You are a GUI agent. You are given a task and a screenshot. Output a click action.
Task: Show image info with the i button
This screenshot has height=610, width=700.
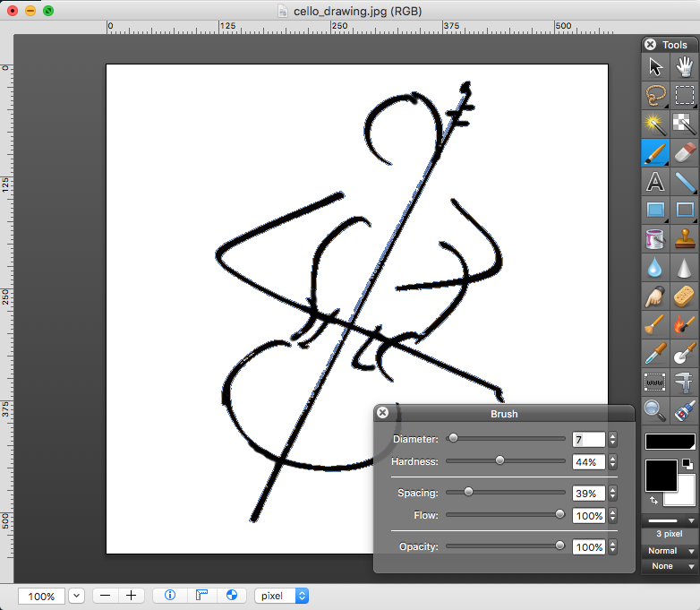170,596
